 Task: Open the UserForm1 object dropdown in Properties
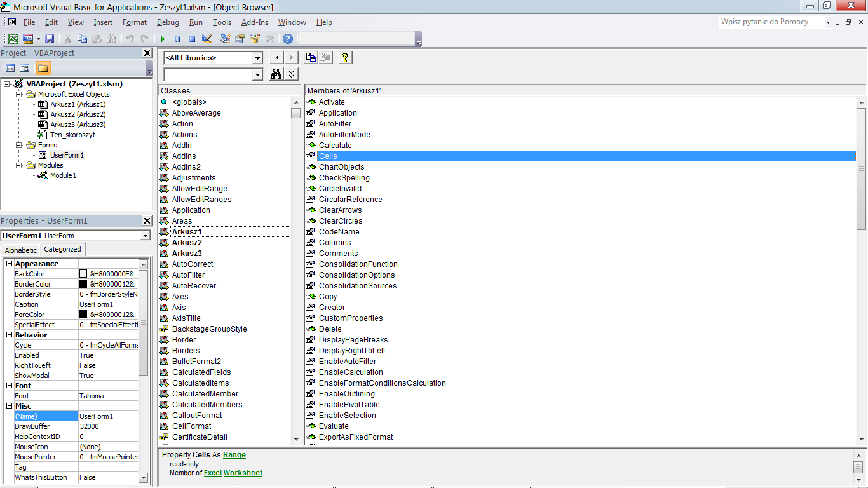point(145,236)
